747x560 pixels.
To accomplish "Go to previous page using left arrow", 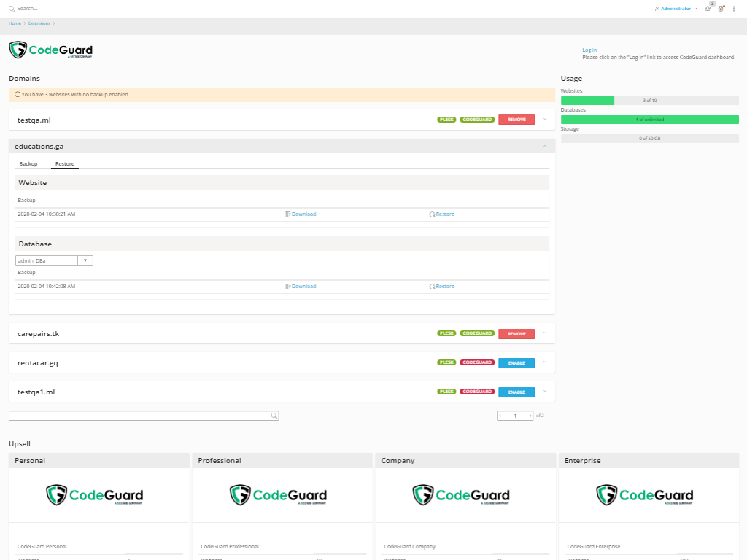I will (502, 416).
